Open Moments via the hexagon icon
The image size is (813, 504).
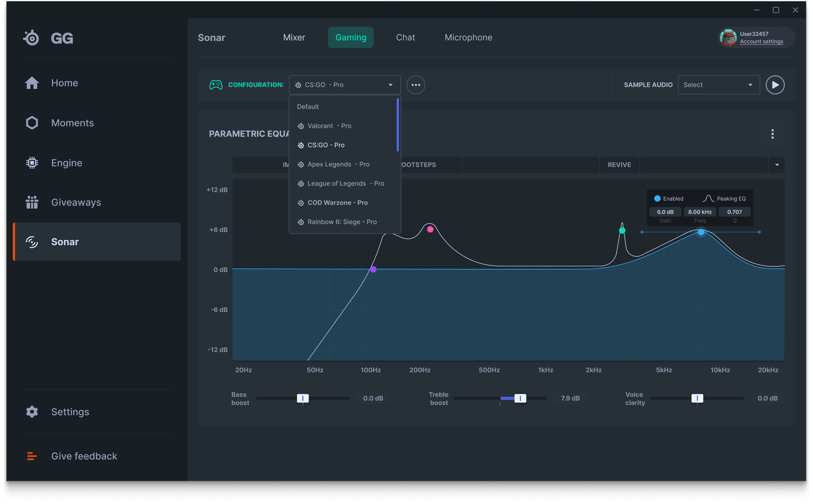point(32,123)
